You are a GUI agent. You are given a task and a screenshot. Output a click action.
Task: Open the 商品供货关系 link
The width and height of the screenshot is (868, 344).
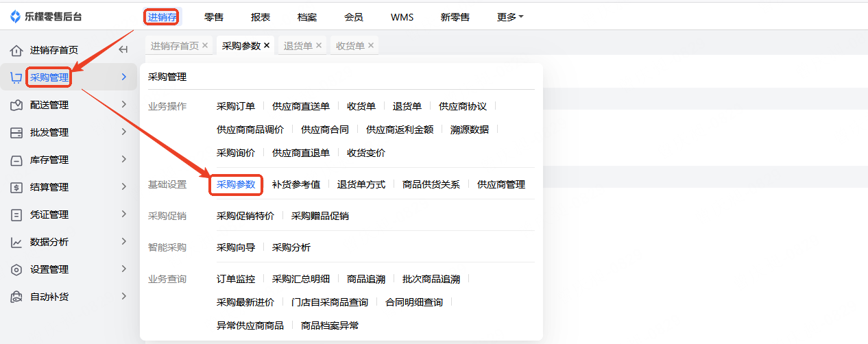[x=431, y=184]
